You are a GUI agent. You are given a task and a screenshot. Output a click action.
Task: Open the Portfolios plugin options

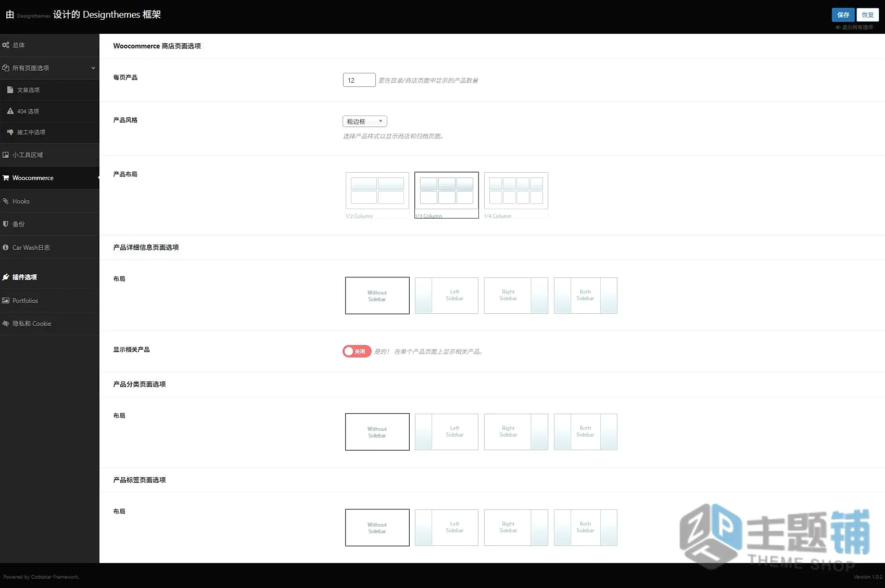click(x=49, y=301)
